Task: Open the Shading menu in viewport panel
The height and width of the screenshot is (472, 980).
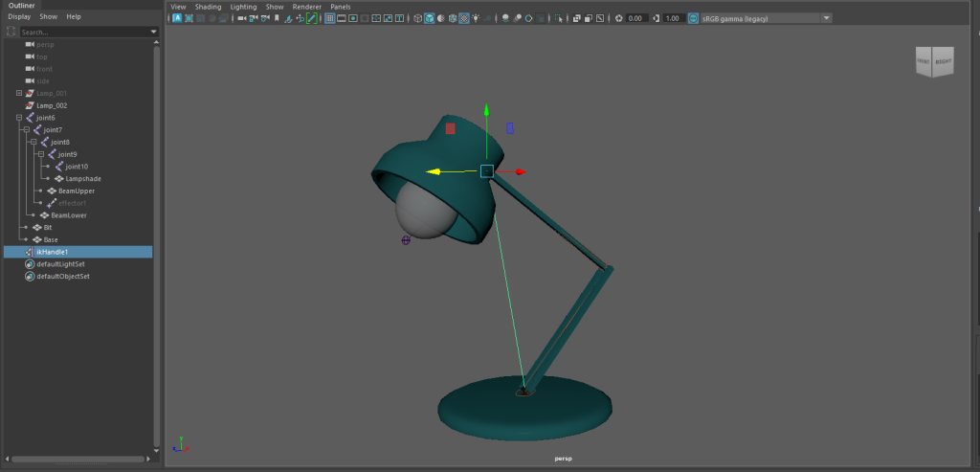Action: pos(208,6)
